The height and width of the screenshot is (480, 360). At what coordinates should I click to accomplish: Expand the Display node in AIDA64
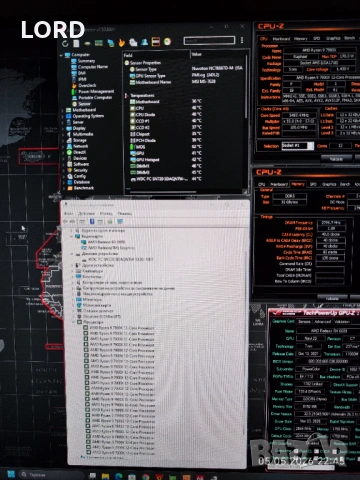coord(63,128)
